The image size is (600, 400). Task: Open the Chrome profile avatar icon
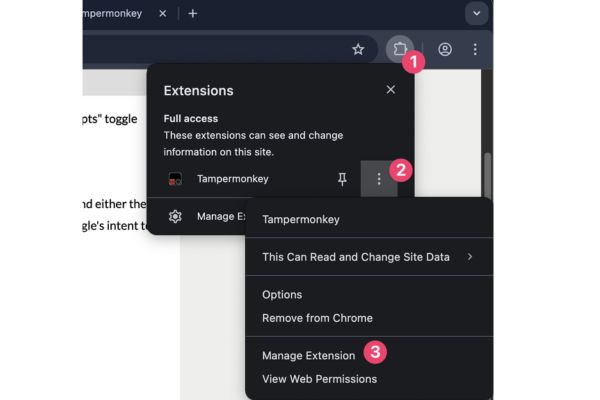(x=445, y=49)
